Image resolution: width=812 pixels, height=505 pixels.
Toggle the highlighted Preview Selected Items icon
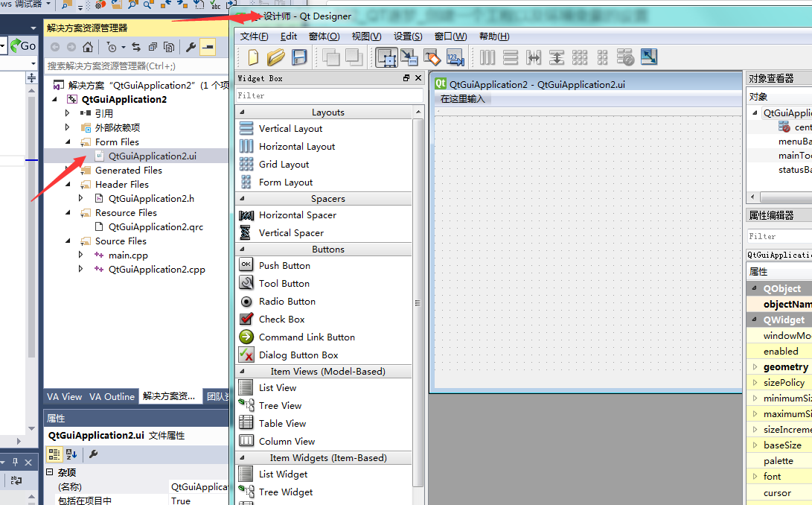208,47
